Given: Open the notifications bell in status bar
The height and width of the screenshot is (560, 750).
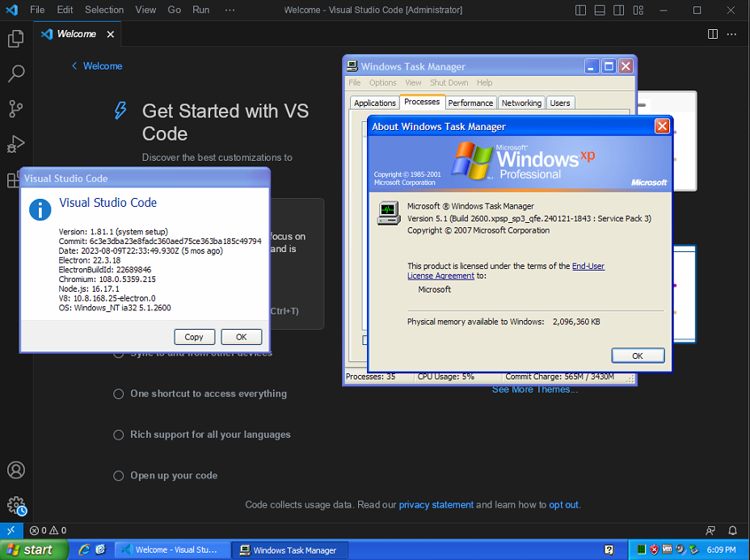Looking at the screenshot, I should pos(733,531).
